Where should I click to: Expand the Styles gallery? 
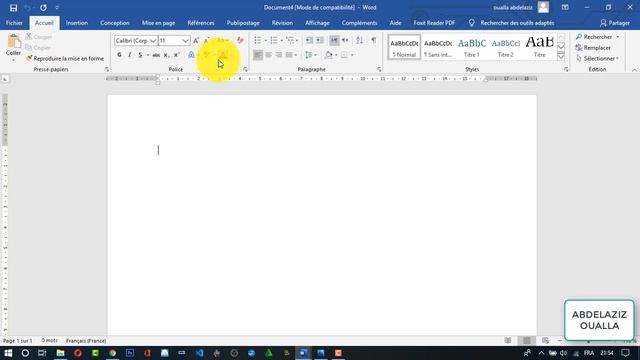click(561, 57)
